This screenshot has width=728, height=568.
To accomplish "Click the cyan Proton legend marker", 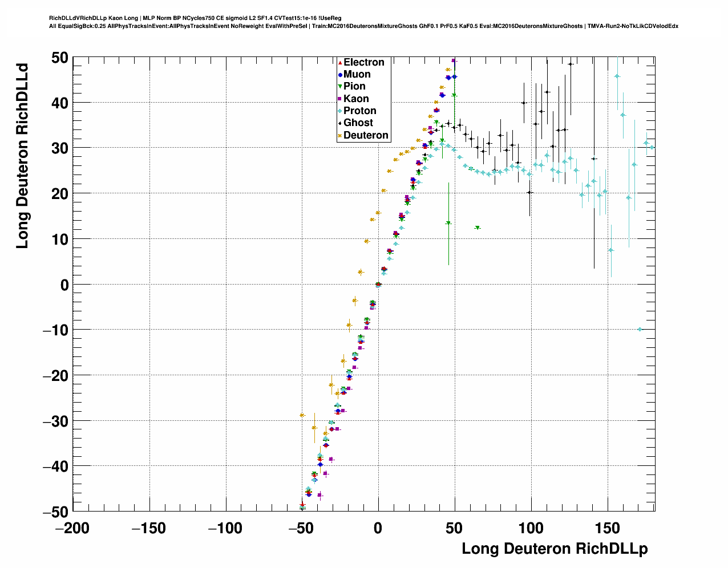I will [340, 111].
